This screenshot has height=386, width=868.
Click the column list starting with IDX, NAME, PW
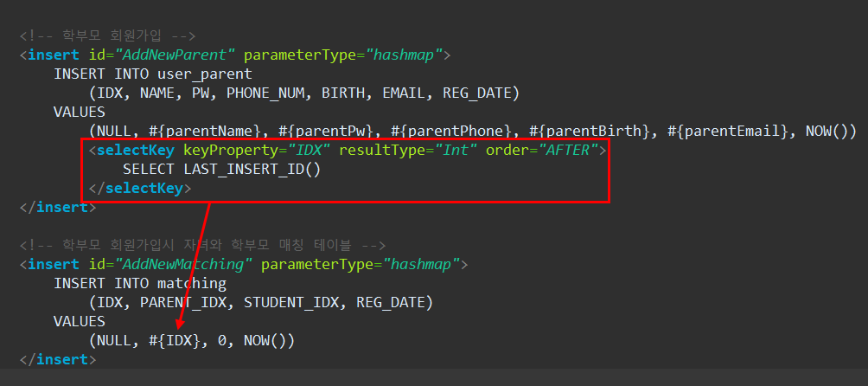pyautogui.click(x=304, y=93)
